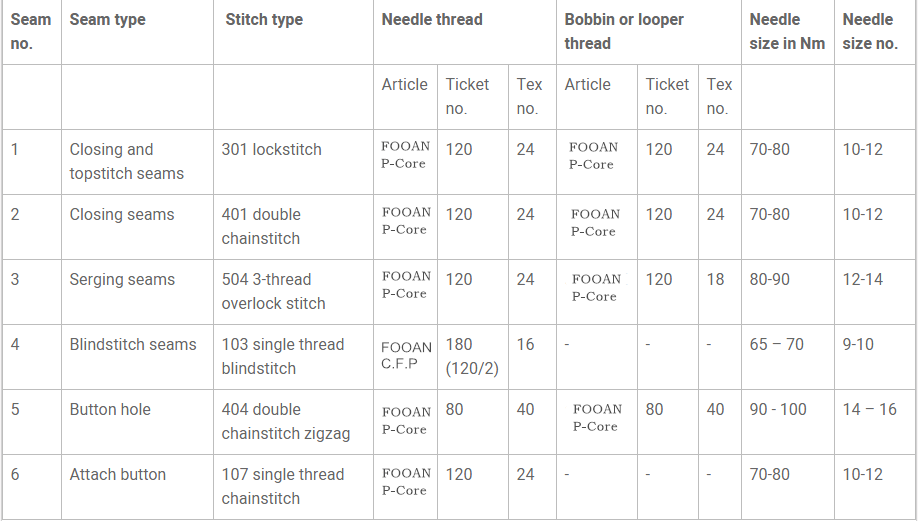This screenshot has width=918, height=521.
Task: Click the 'Blindstitch seams' cell
Action: (x=138, y=357)
